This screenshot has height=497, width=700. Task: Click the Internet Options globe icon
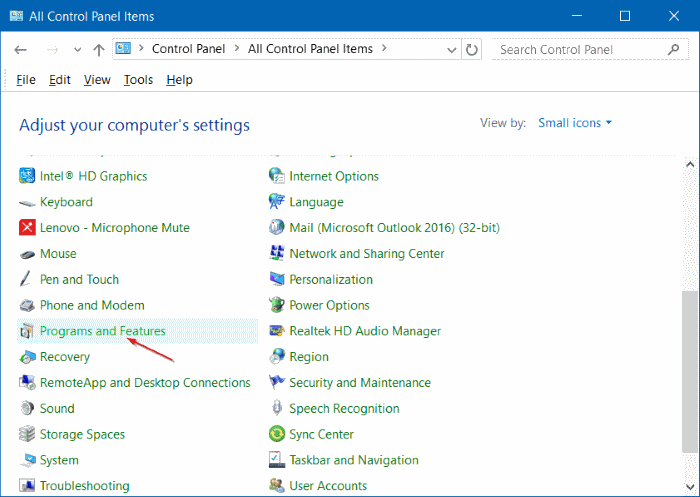(277, 176)
